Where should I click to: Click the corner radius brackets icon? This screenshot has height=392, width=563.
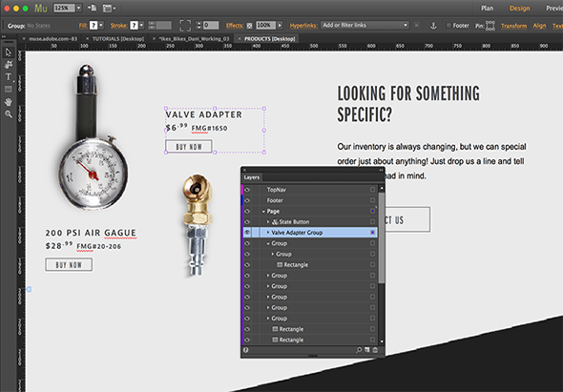coord(185,25)
